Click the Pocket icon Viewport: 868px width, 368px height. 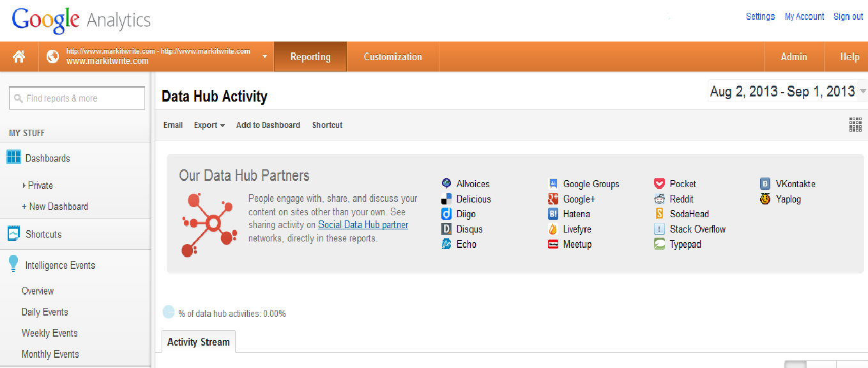pyautogui.click(x=660, y=183)
